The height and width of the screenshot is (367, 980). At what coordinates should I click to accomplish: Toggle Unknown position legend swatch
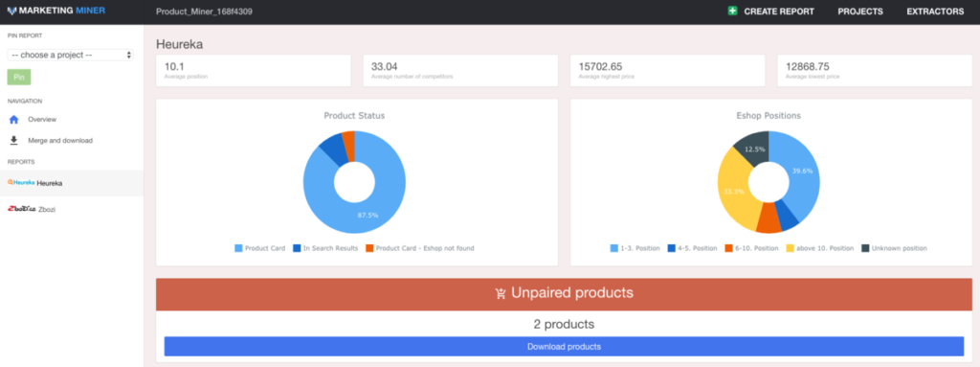pyautogui.click(x=865, y=248)
